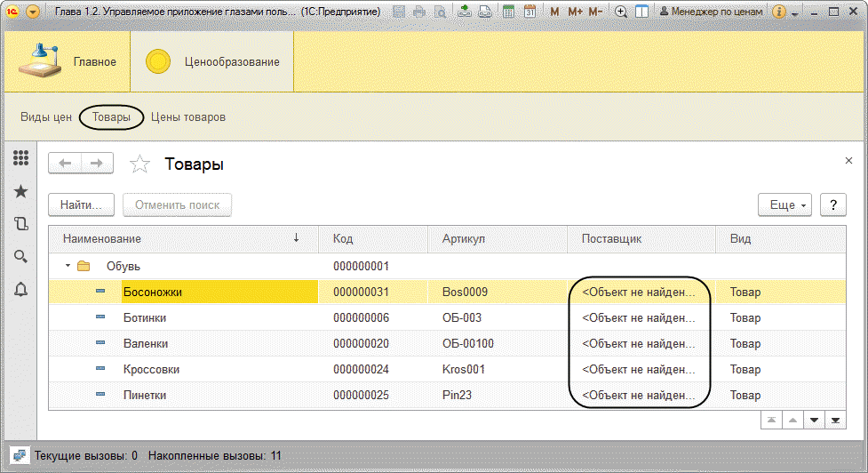868x473 pixels.
Task: Open Favorites star in left sidebar
Action: pyautogui.click(x=20, y=191)
